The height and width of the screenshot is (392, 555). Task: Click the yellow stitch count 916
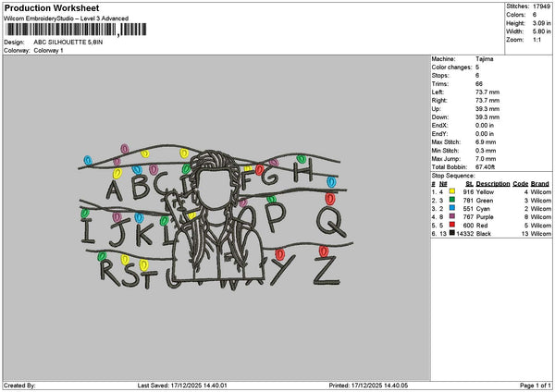pyautogui.click(x=468, y=191)
